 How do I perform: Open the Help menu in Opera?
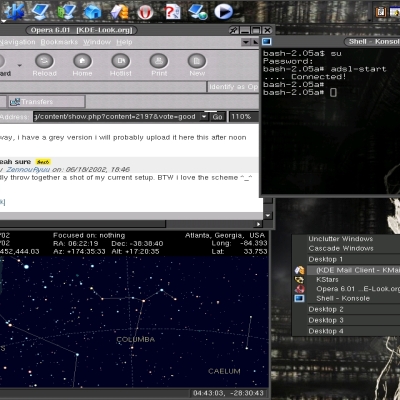[x=124, y=42]
